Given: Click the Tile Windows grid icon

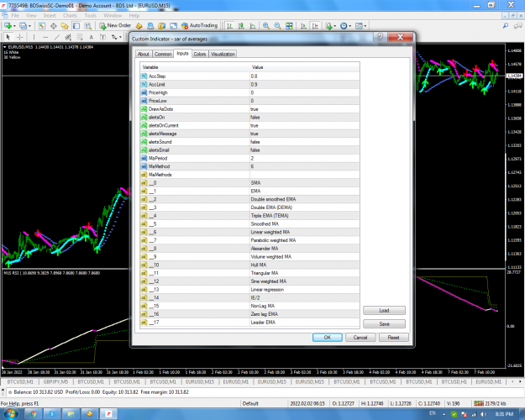Looking at the screenshot, I should (289, 26).
